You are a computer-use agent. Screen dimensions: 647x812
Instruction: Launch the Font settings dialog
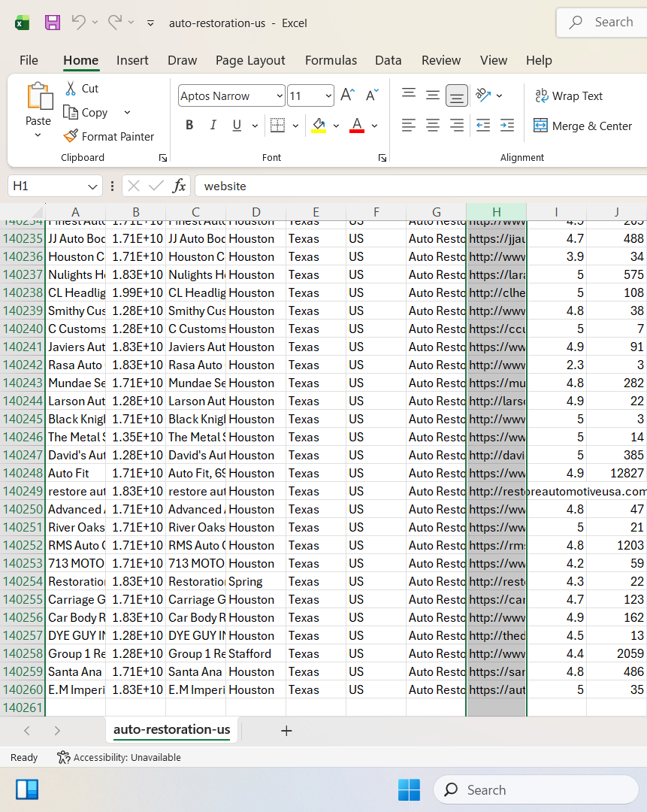point(382,158)
